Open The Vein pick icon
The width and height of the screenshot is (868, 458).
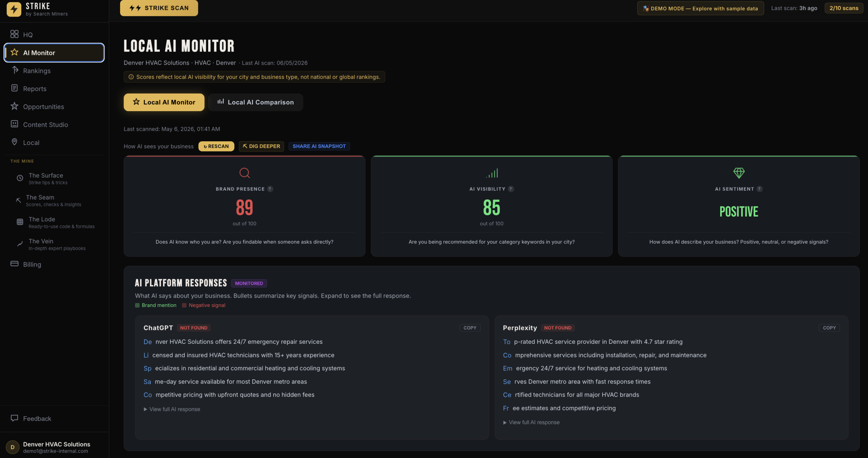pos(20,244)
